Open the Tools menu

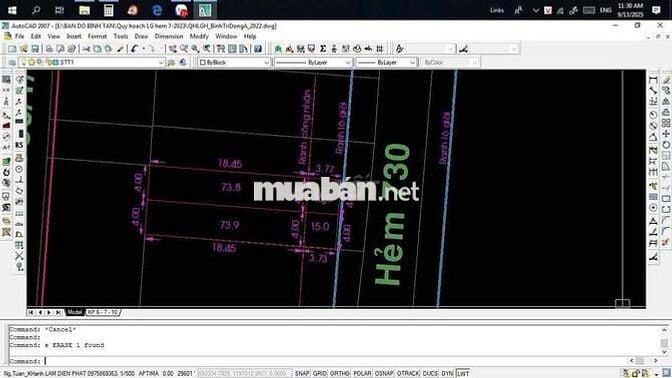click(x=120, y=36)
